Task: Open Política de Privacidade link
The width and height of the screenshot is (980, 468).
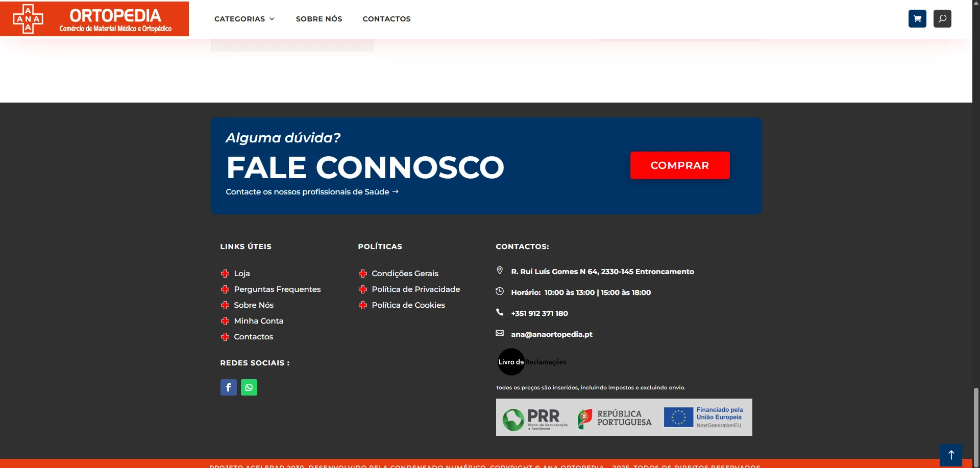Action: pos(415,289)
